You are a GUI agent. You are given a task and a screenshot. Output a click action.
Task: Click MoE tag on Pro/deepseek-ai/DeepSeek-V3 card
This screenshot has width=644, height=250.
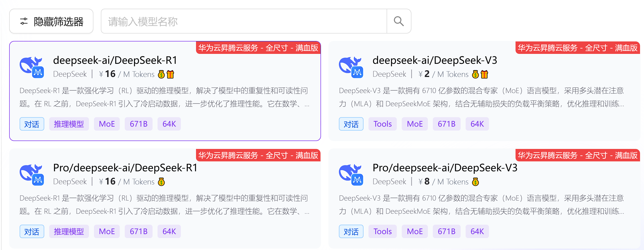tap(415, 231)
